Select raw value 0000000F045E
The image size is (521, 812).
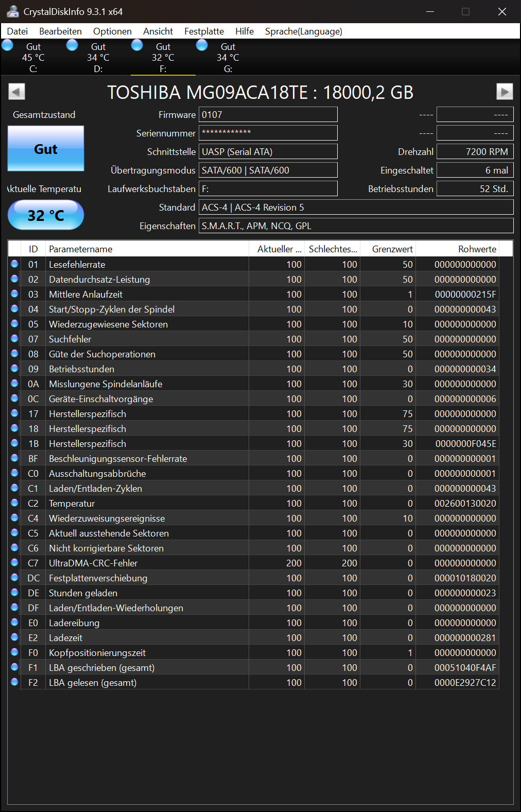click(465, 443)
